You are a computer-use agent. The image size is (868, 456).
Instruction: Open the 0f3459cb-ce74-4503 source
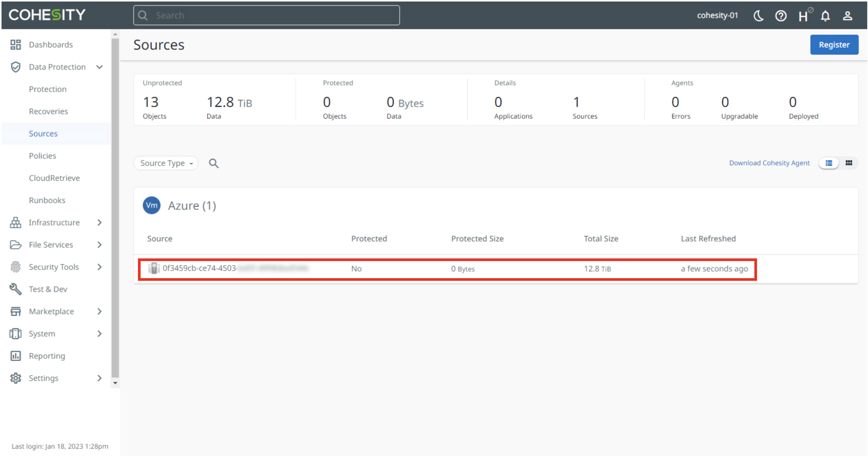236,268
